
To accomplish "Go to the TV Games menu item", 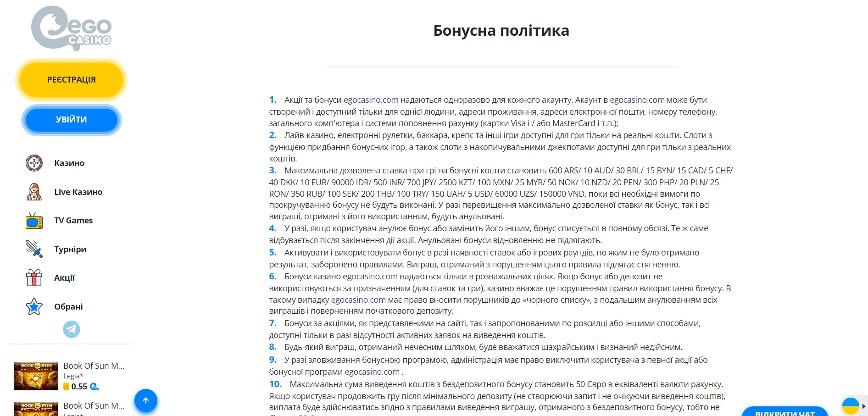I will [73, 221].
